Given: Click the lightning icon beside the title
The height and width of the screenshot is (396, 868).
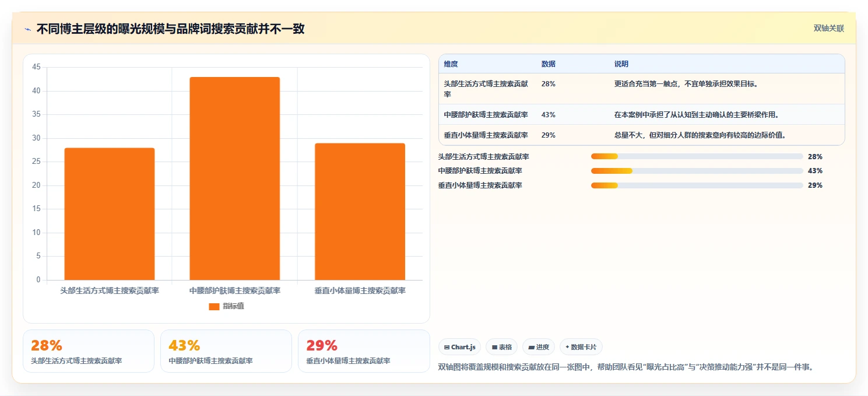Looking at the screenshot, I should pyautogui.click(x=27, y=29).
